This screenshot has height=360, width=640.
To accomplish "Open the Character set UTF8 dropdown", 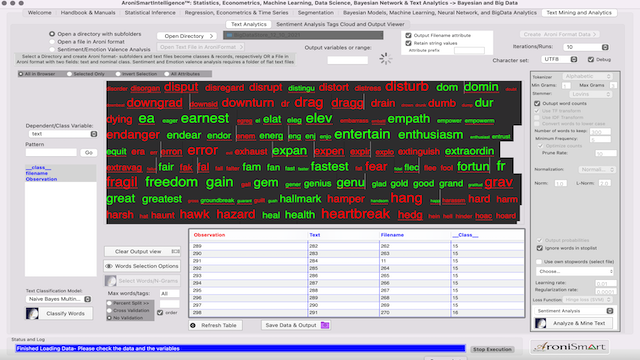I will coord(560,59).
